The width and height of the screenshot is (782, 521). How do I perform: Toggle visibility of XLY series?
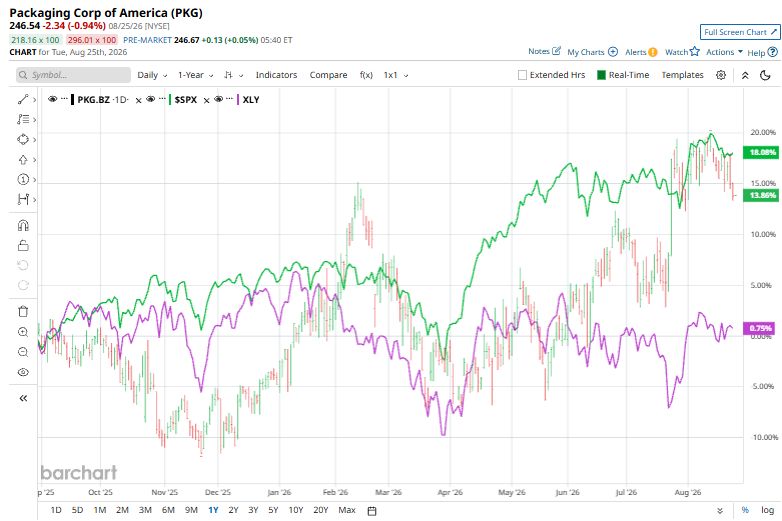click(218, 99)
